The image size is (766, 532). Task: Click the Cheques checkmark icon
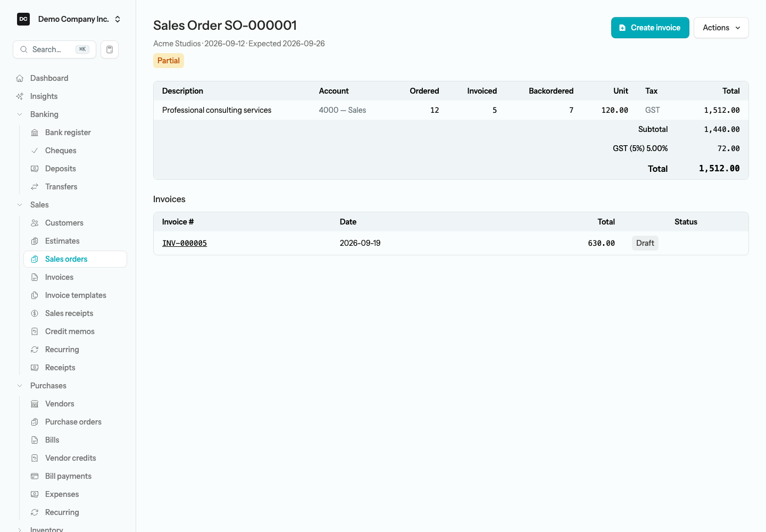(35, 151)
